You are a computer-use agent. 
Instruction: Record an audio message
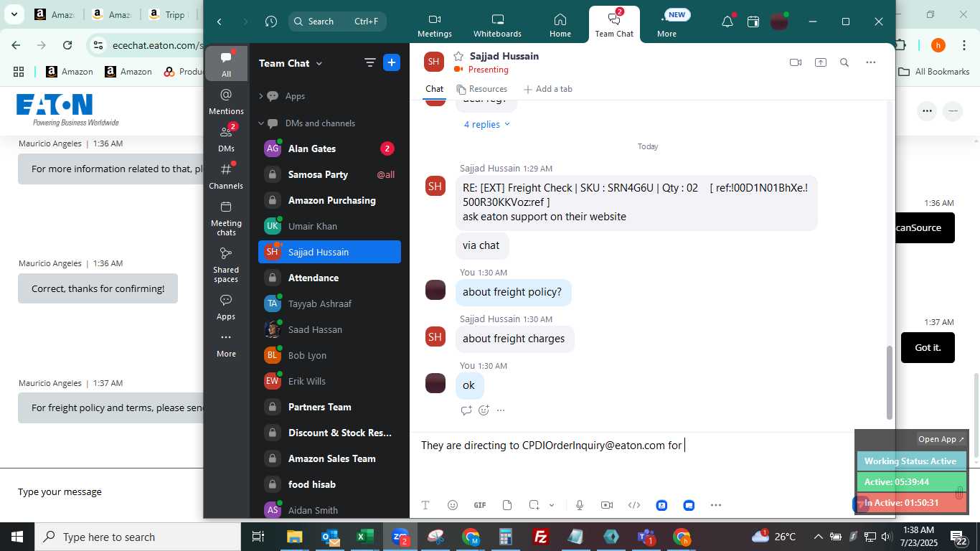point(580,505)
